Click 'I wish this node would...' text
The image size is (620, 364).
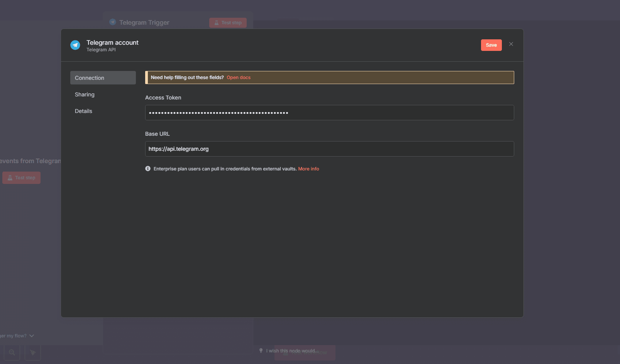(x=292, y=351)
